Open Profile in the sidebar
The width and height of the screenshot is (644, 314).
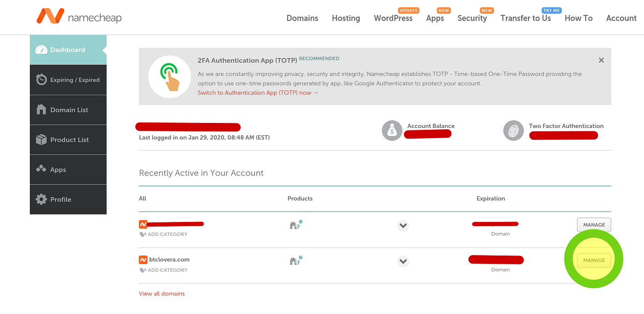click(x=68, y=199)
